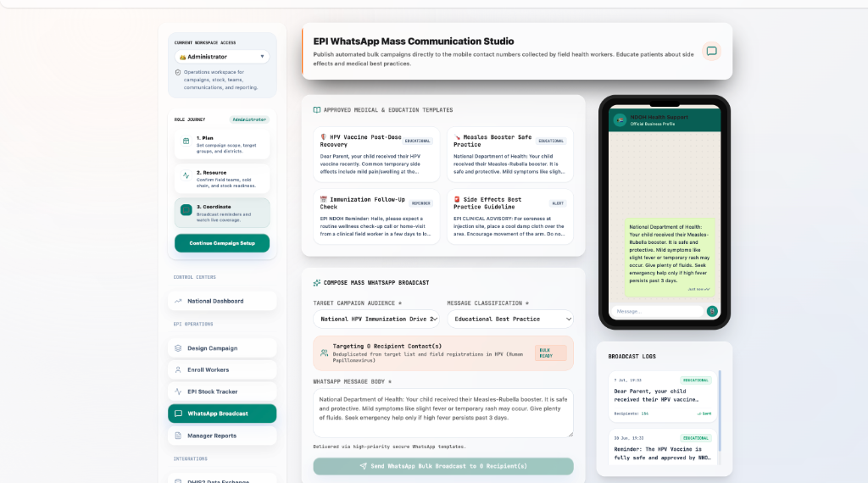This screenshot has height=483, width=868.
Task: Click the book icon beside Approved Medical Templates
Action: pos(317,110)
